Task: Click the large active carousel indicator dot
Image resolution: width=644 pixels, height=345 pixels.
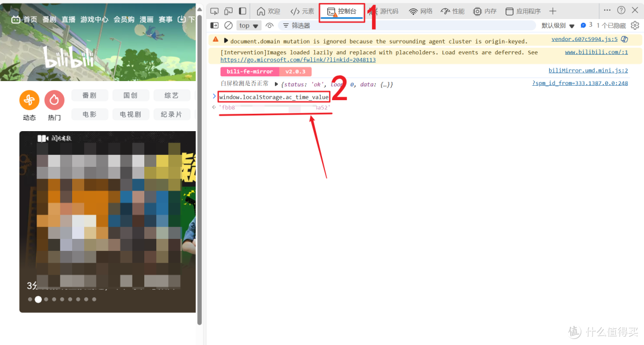Action: click(x=38, y=300)
